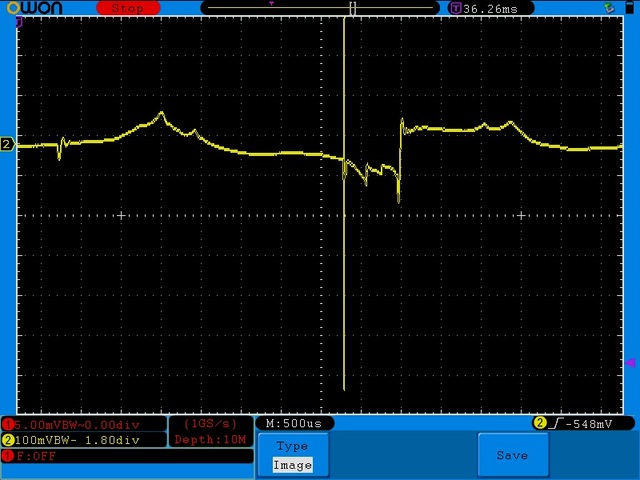Open the Depth:10M record length setting

[211, 440]
